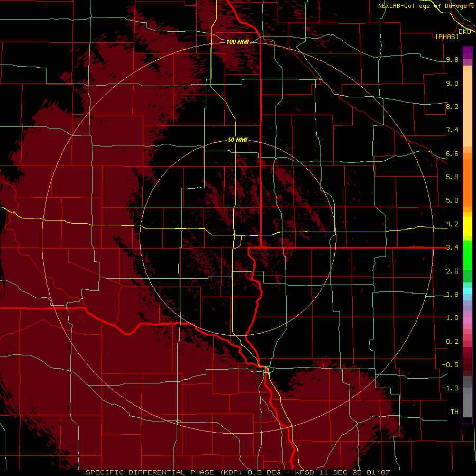Select the 6.6 value on color scale
The image size is (476, 476).
pos(452,153)
